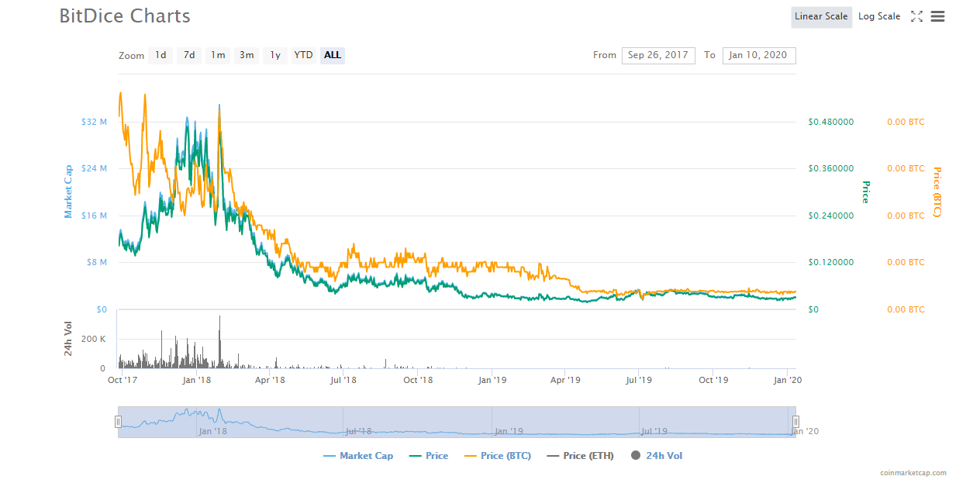Click the Apr '19 x-axis label
The height and width of the screenshot is (497, 980).
point(565,380)
